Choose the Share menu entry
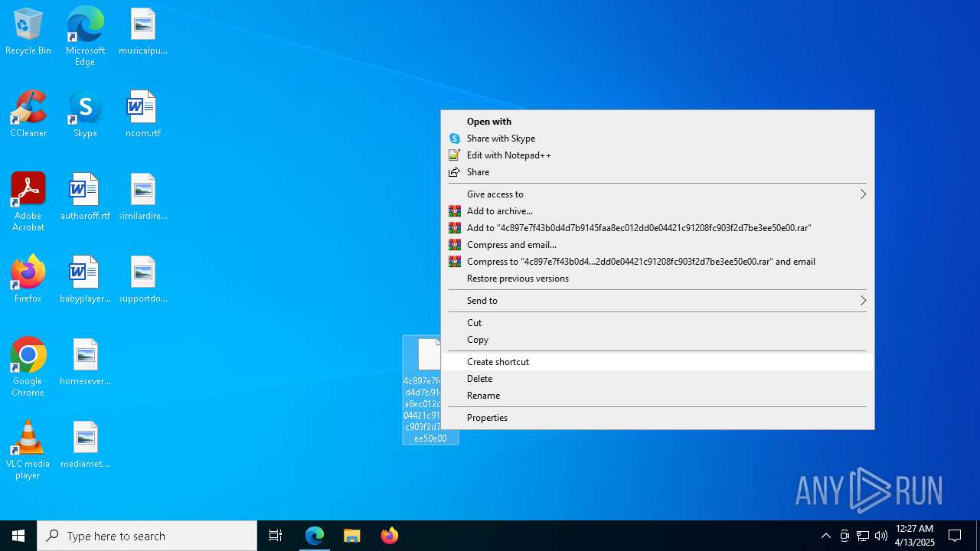This screenshot has height=551, width=980. click(658, 171)
